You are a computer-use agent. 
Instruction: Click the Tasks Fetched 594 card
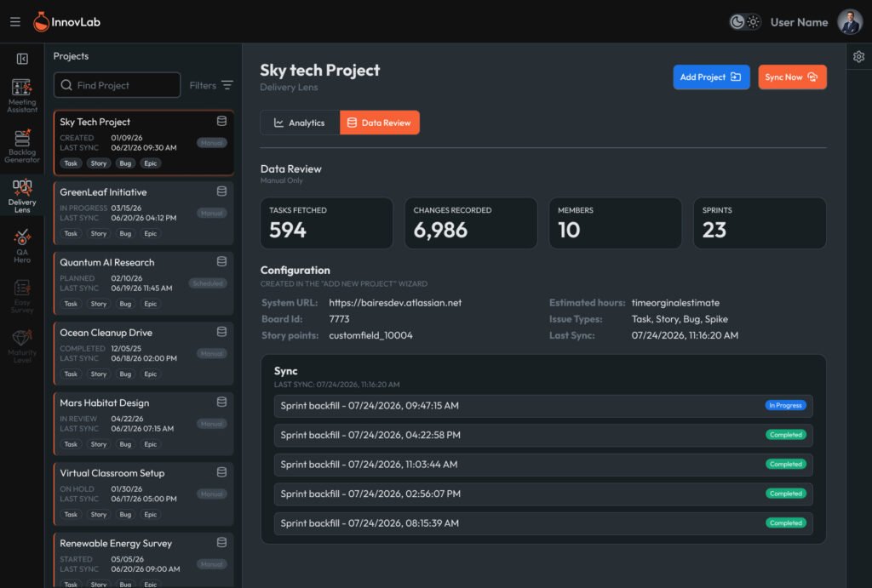click(326, 223)
